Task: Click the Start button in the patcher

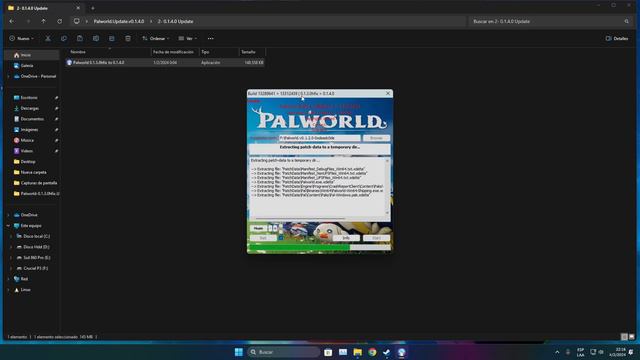Action: pyautogui.click(x=376, y=238)
